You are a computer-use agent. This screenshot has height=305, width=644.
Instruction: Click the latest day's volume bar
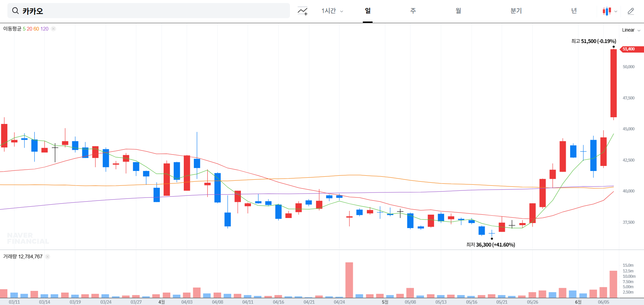click(613, 284)
